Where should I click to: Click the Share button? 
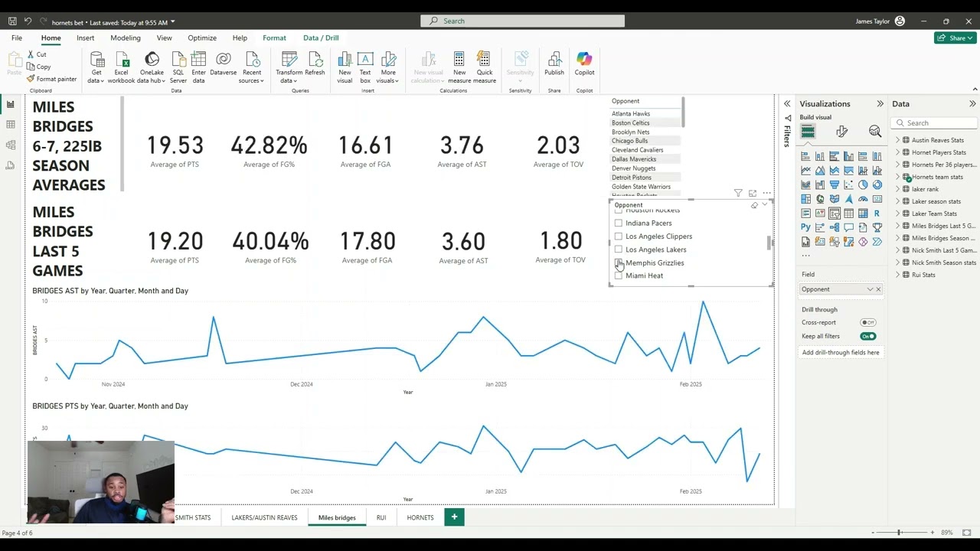click(x=955, y=37)
